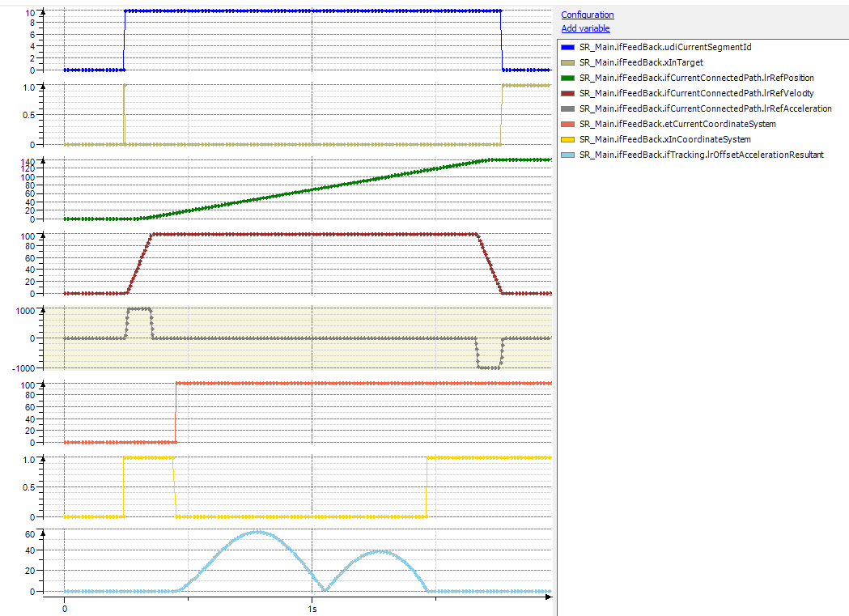Click the yellow swatch for xInCoordinateSystem

pyautogui.click(x=567, y=140)
